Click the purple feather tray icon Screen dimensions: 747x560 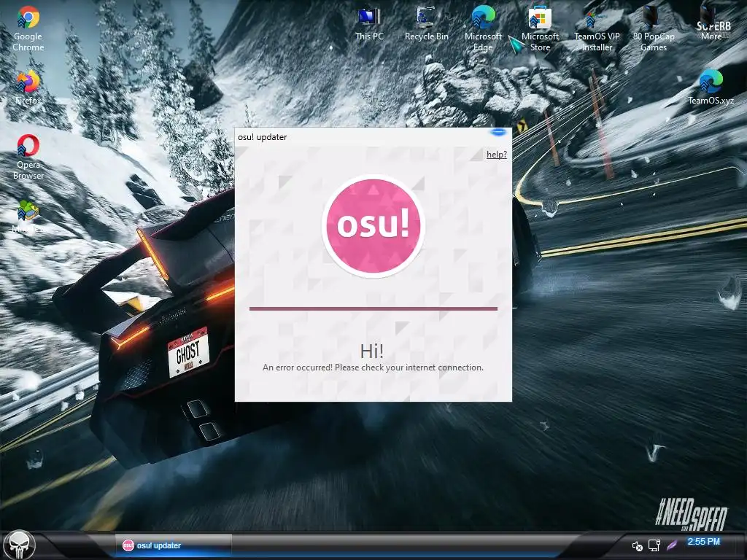tap(672, 545)
